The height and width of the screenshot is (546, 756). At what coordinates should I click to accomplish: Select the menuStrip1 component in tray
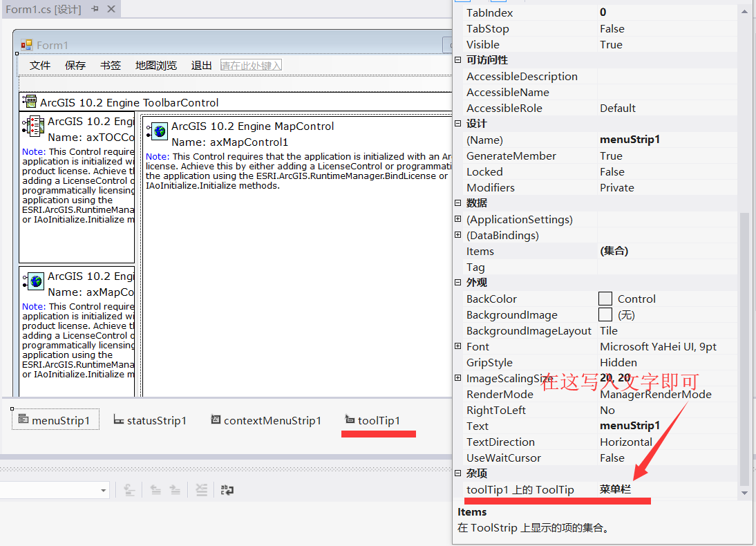pos(55,420)
